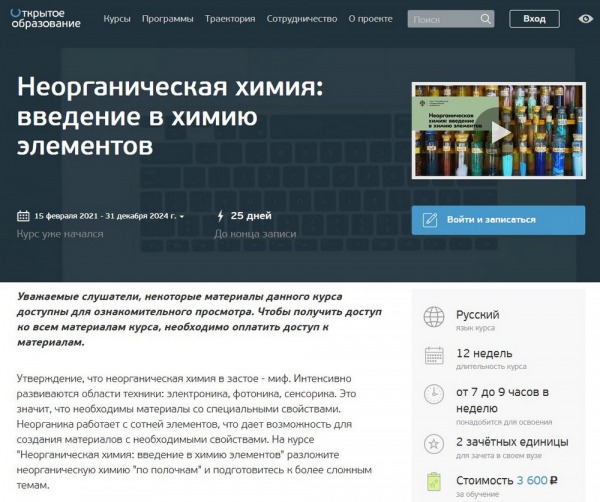Click the clock icon for weekly hours
600x502 pixels.
point(434,394)
